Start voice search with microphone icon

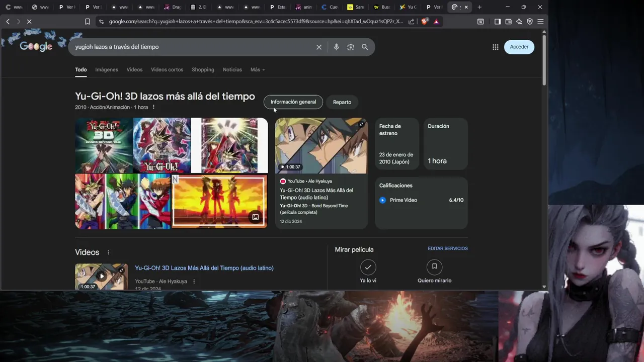337,47
